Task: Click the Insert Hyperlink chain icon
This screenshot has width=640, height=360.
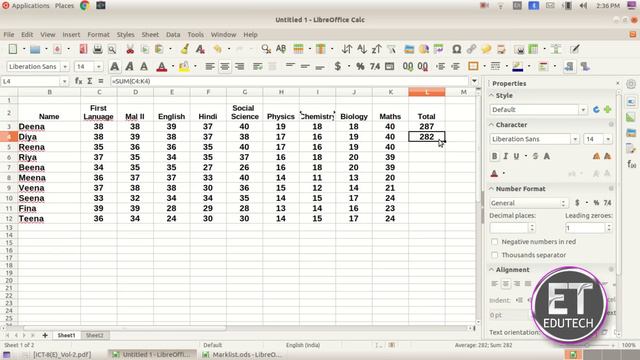Action: [471, 49]
